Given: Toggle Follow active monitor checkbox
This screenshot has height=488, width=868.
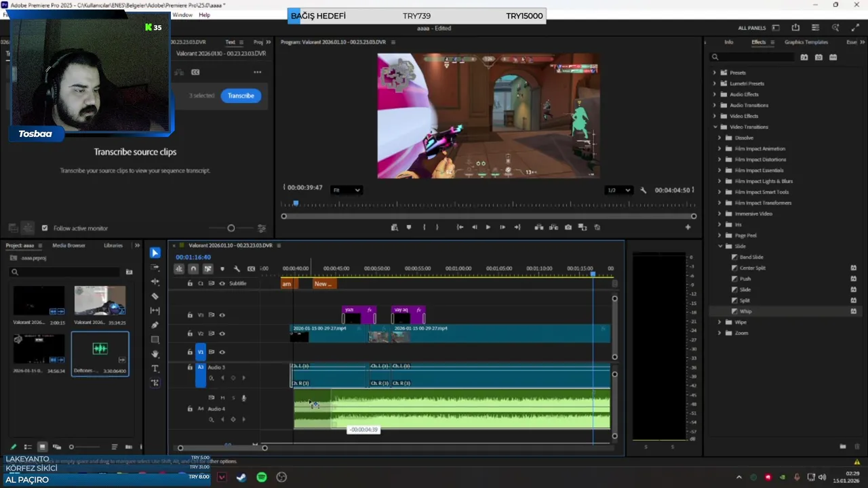Looking at the screenshot, I should (45, 228).
